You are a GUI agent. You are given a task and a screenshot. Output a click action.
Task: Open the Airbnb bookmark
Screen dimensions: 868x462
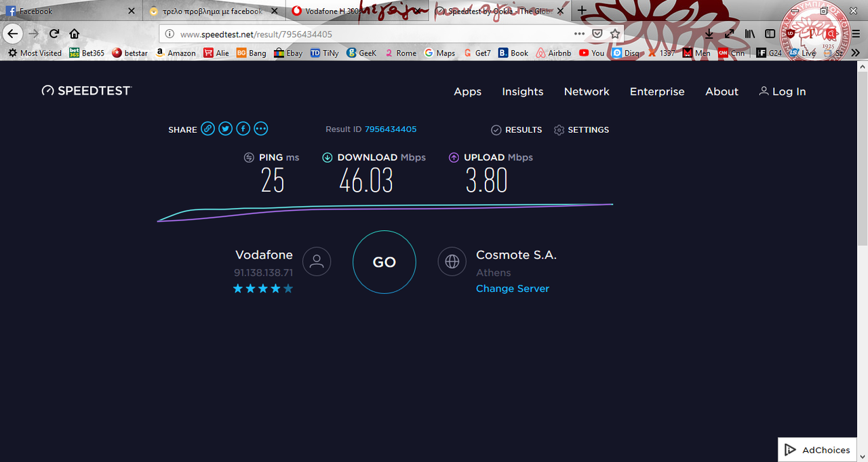[x=553, y=53]
